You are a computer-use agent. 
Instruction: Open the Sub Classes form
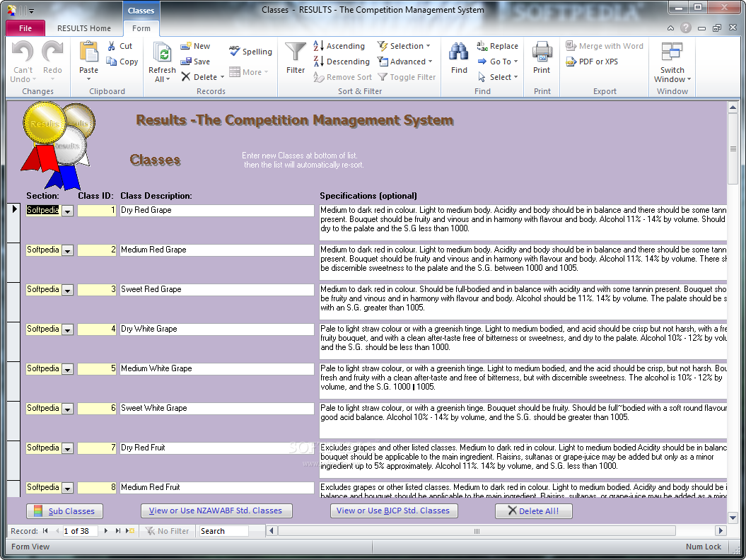click(x=65, y=511)
